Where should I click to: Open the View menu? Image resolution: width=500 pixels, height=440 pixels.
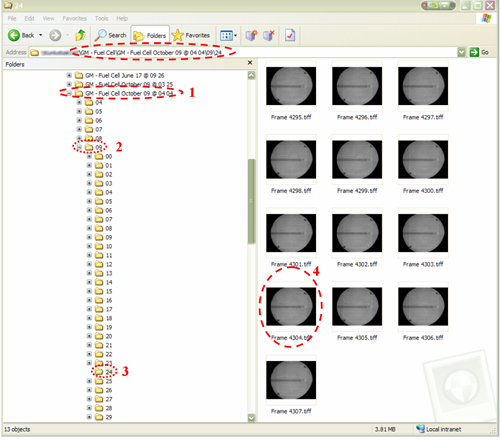point(48,18)
